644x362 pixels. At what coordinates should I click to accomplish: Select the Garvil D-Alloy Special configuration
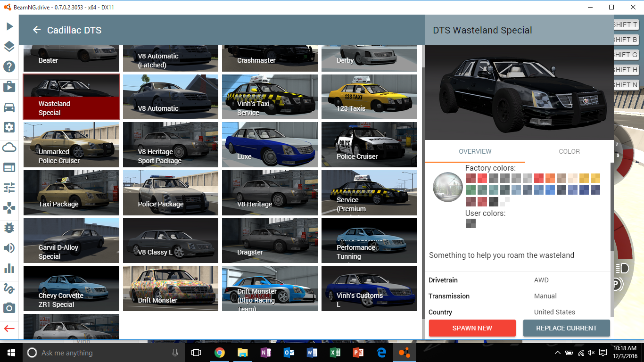72,240
